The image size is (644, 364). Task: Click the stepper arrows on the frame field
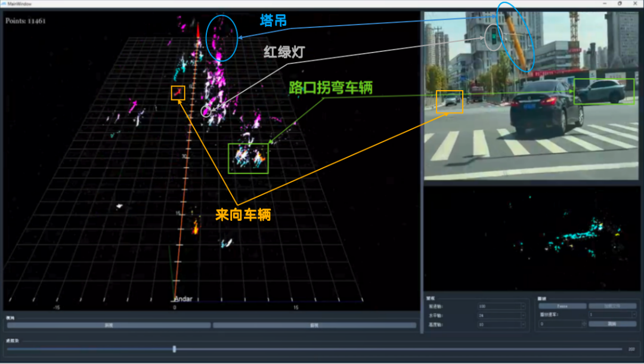(x=583, y=323)
